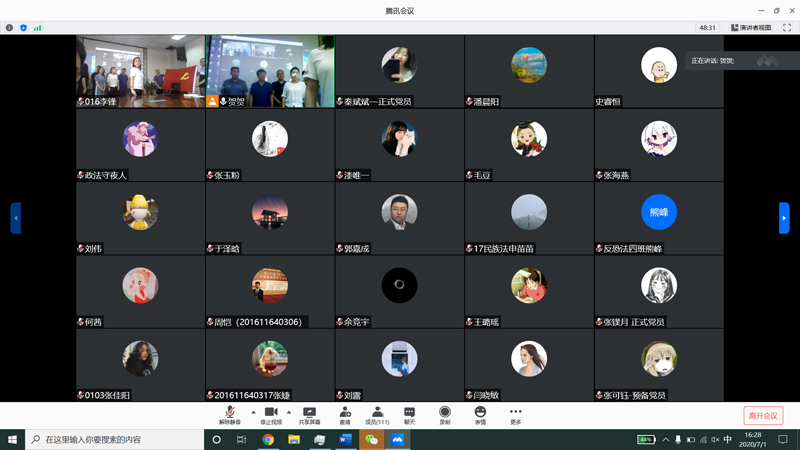Unmute the microphone in meeting toolbar
Image resolution: width=800 pixels, height=450 pixels.
230,414
